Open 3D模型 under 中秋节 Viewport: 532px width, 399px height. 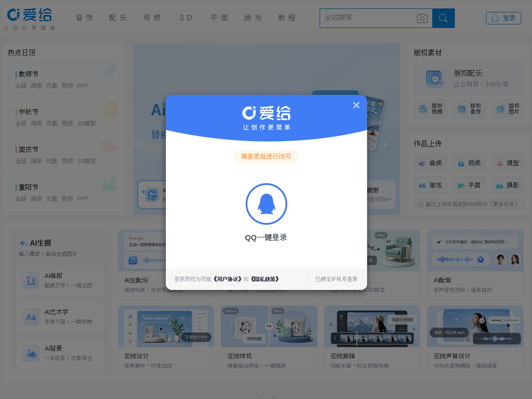(86, 123)
